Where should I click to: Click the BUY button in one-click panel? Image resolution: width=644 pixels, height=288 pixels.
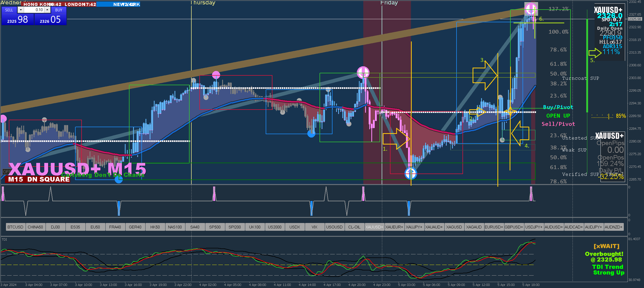point(59,10)
